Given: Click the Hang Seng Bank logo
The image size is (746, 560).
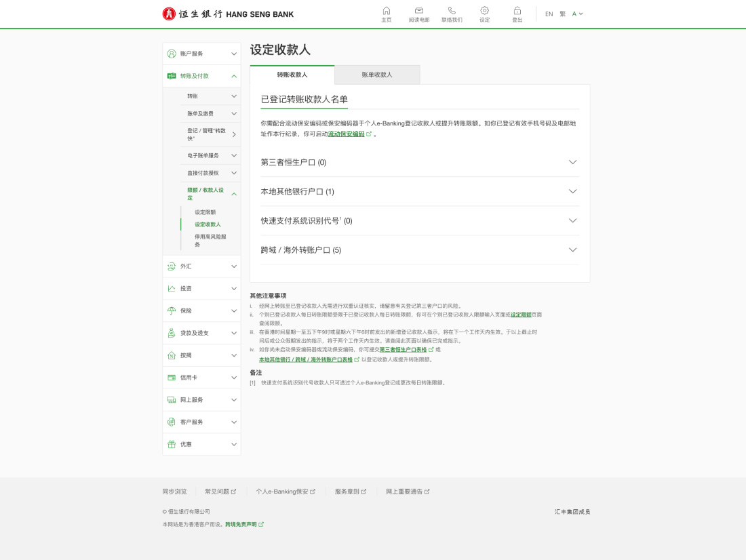Looking at the screenshot, I should click(x=228, y=14).
